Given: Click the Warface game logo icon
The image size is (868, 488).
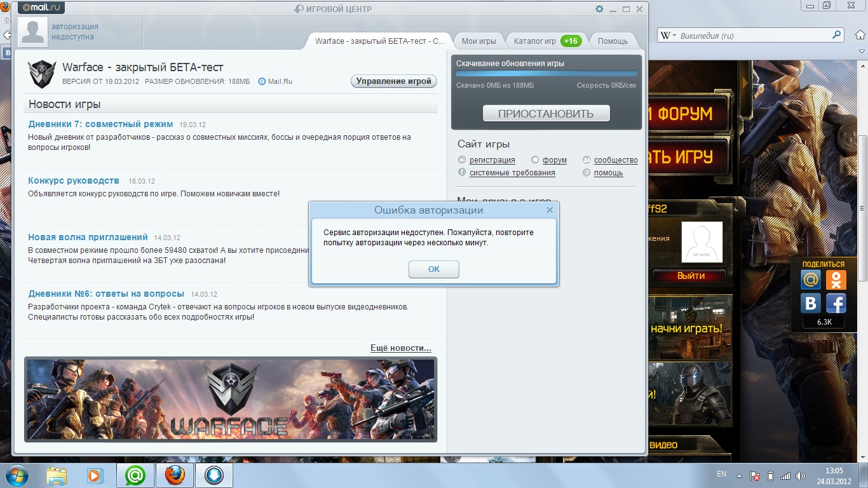Looking at the screenshot, I should 43,74.
